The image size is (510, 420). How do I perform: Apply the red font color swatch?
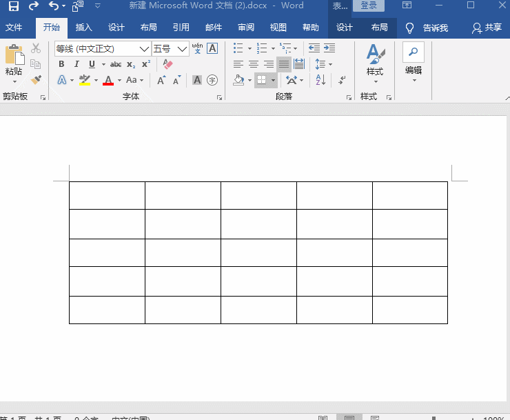tap(108, 80)
